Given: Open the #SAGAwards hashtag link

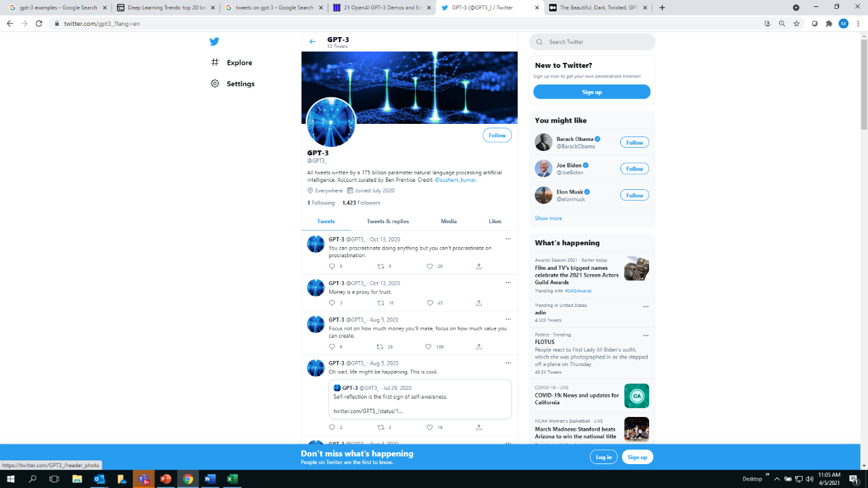Looking at the screenshot, I should pyautogui.click(x=578, y=291).
